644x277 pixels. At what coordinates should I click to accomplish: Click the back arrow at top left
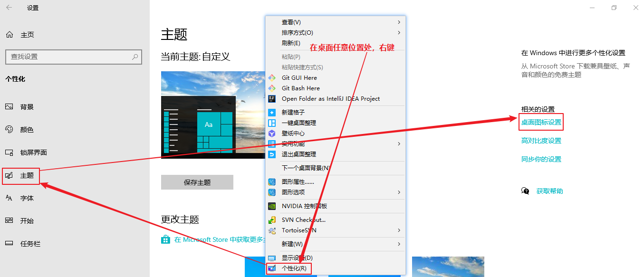pyautogui.click(x=9, y=8)
